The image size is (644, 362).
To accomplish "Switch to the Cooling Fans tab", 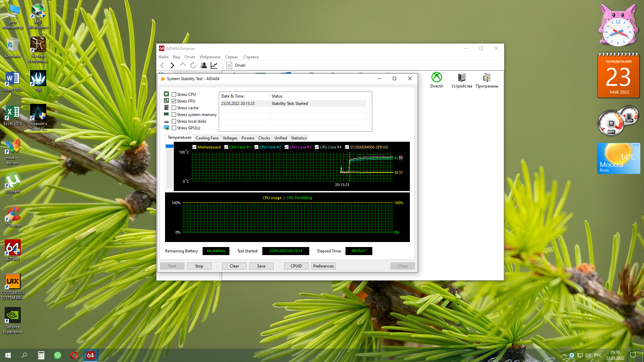I will (207, 138).
